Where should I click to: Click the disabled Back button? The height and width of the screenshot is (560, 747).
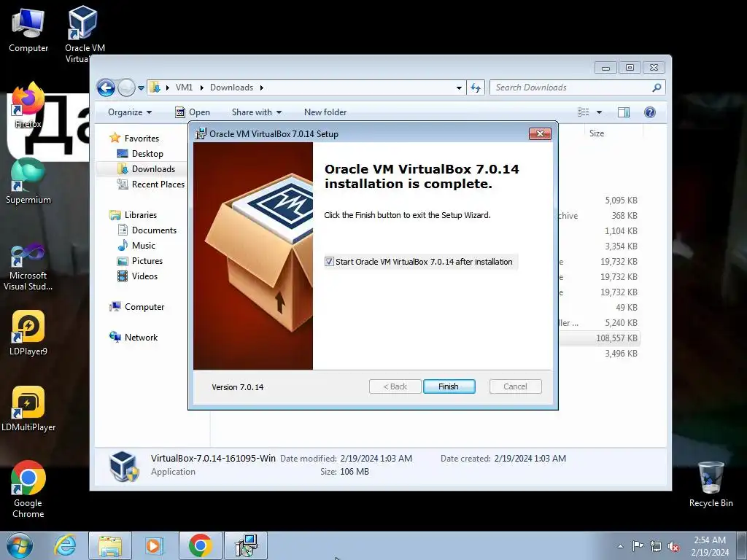395,386
